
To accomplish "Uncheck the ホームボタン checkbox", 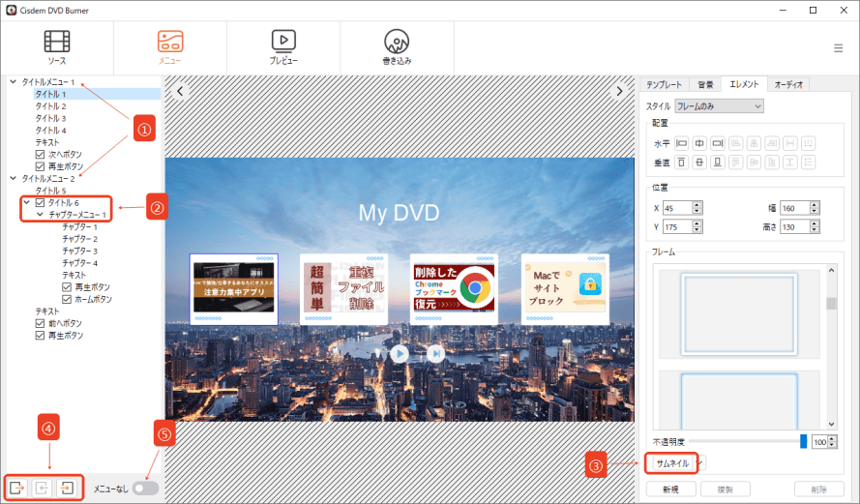I will point(67,300).
